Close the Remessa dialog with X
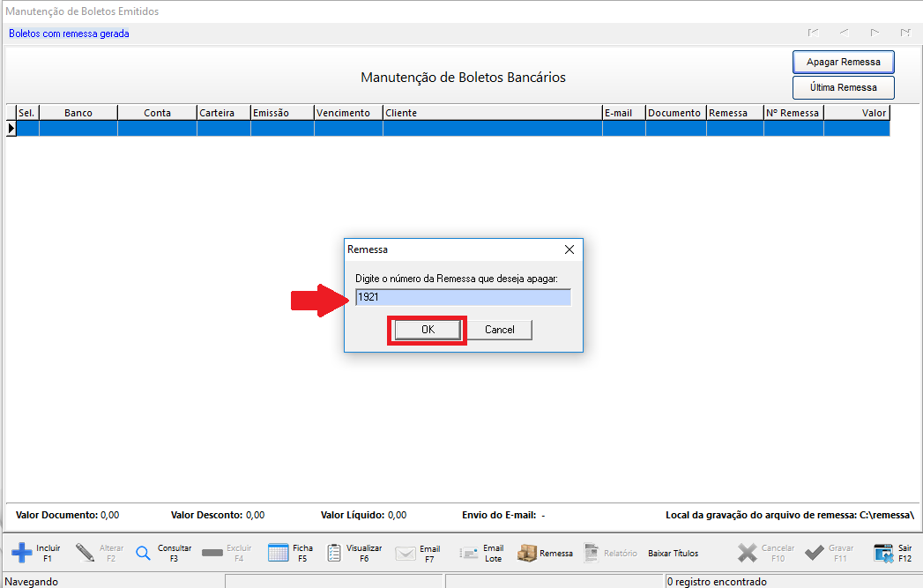923x588 pixels. click(569, 249)
